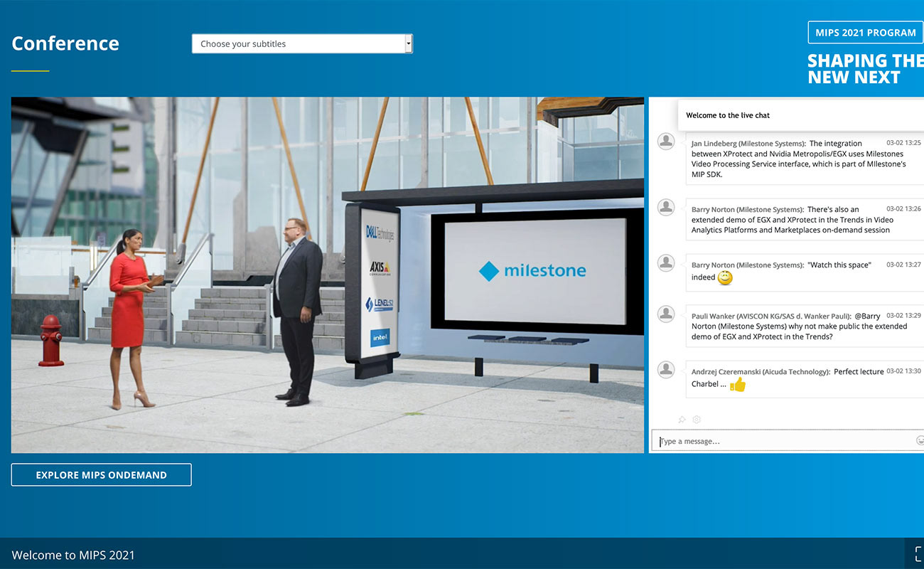The width and height of the screenshot is (924, 569).
Task: Click Axis Communications logo on video sign
Action: click(380, 268)
